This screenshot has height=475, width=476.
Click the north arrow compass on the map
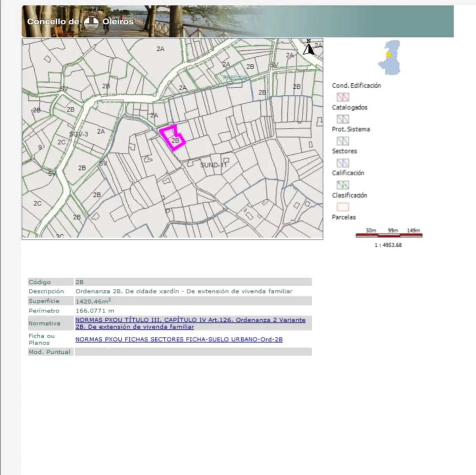(x=308, y=47)
